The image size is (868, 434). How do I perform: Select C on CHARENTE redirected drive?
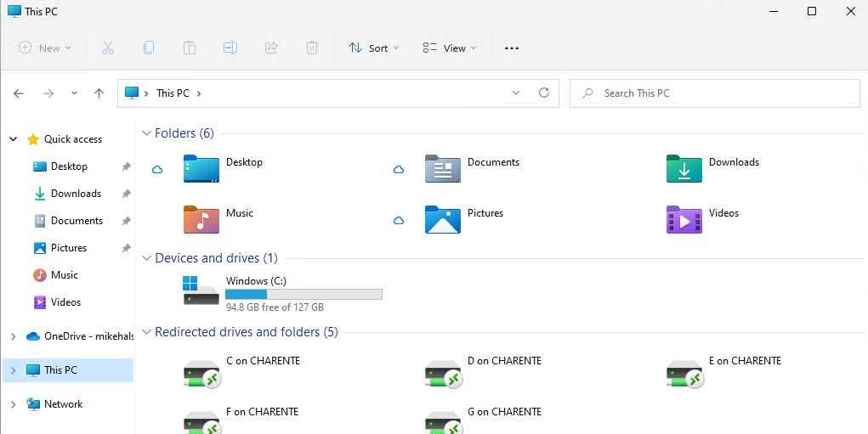[x=241, y=372]
